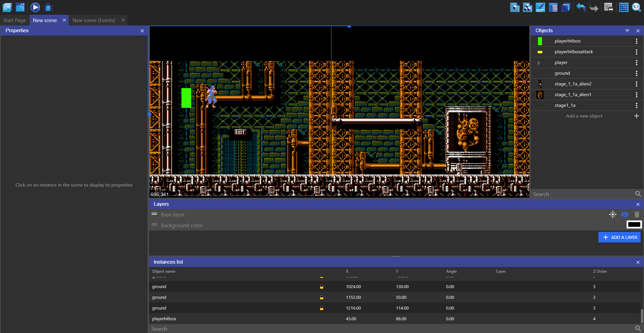Open the objects editor panel

[515, 7]
